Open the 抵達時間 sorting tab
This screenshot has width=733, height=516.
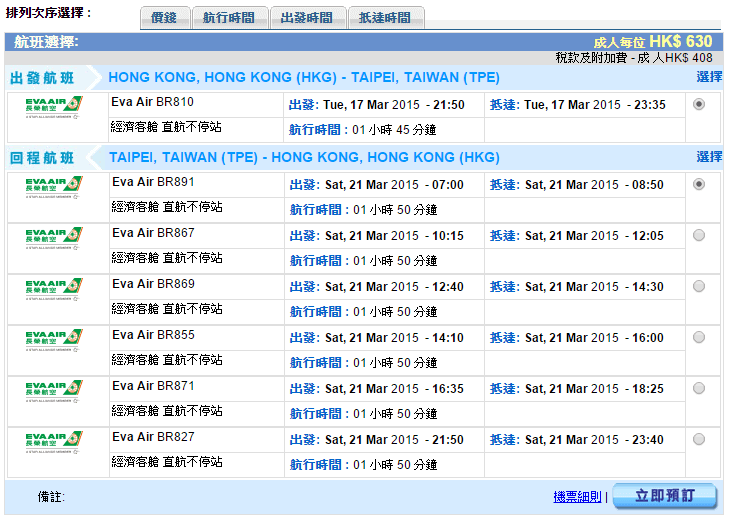386,18
